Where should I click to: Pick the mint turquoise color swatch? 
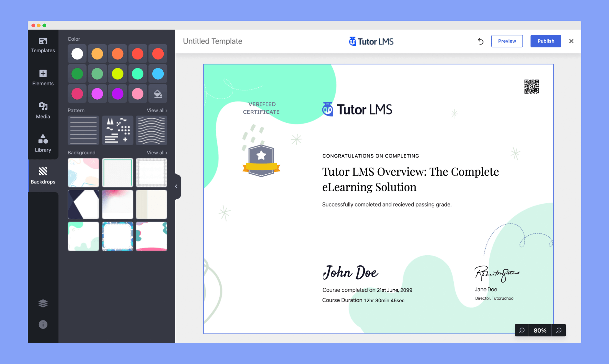coord(138,74)
